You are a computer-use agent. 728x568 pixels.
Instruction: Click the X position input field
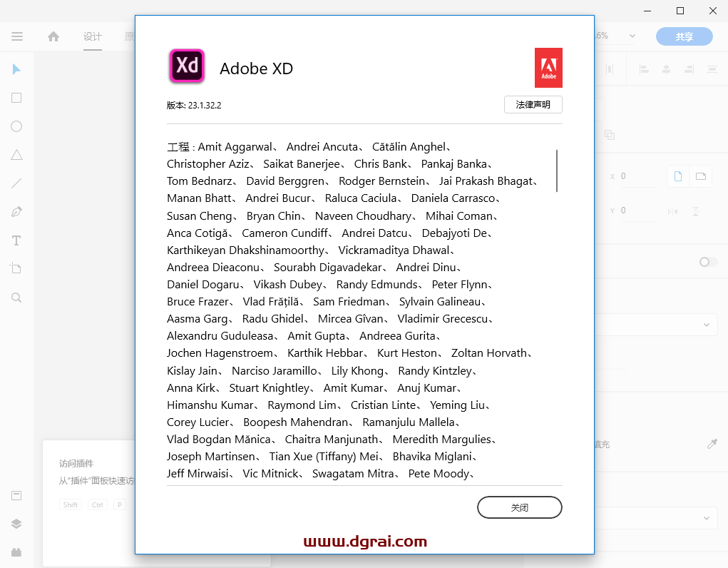[x=637, y=176]
